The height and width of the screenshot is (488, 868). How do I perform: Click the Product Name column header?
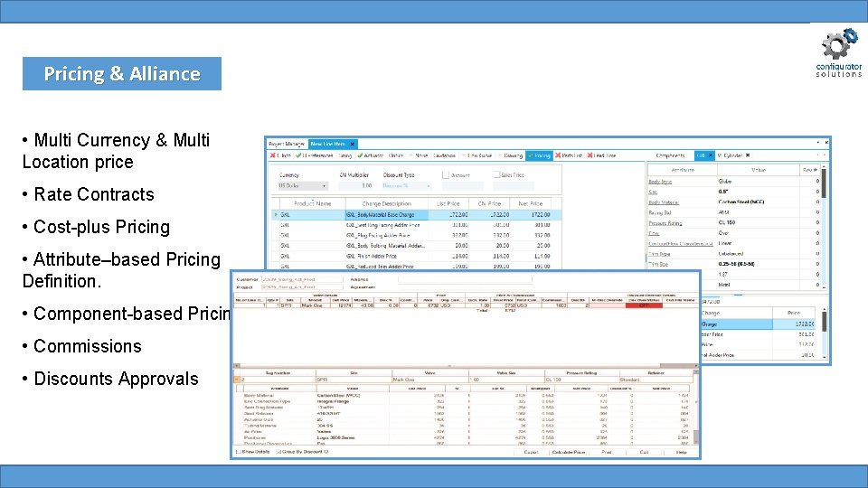point(312,203)
